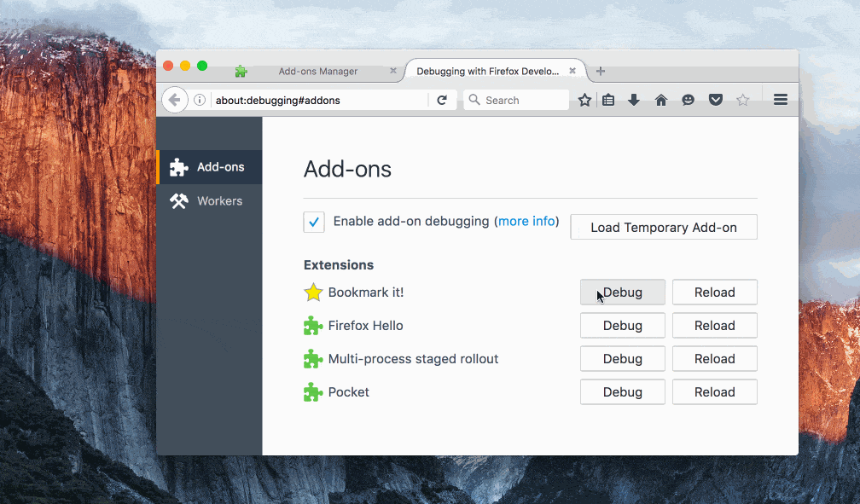The height and width of the screenshot is (504, 860).
Task: Click the Pocket extension name
Action: (348, 392)
